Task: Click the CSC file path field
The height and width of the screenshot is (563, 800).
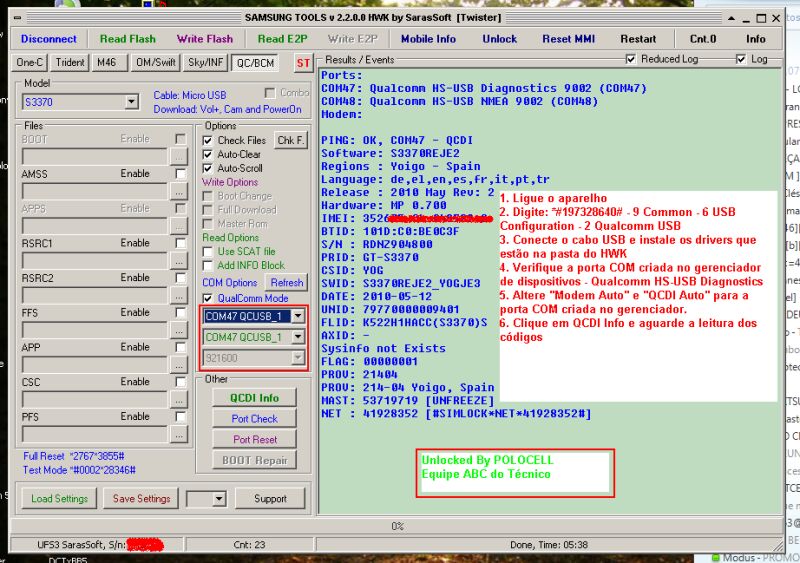Action: (94, 400)
